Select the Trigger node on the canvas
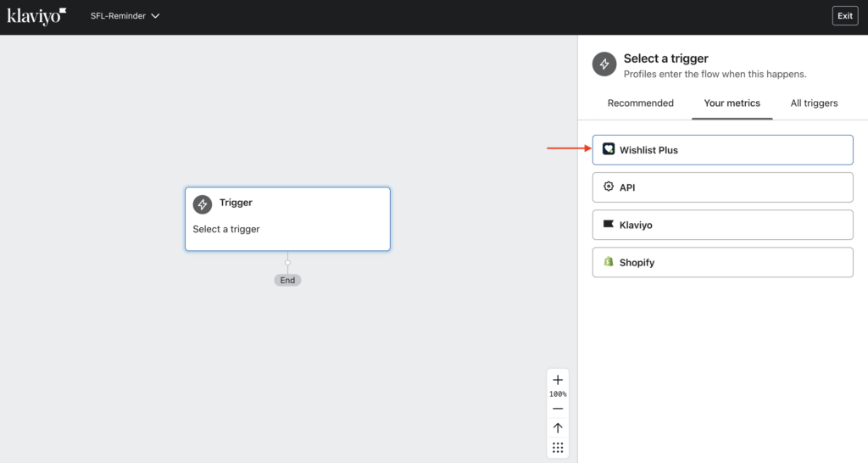Screen dimensions: 868x463 (287, 219)
